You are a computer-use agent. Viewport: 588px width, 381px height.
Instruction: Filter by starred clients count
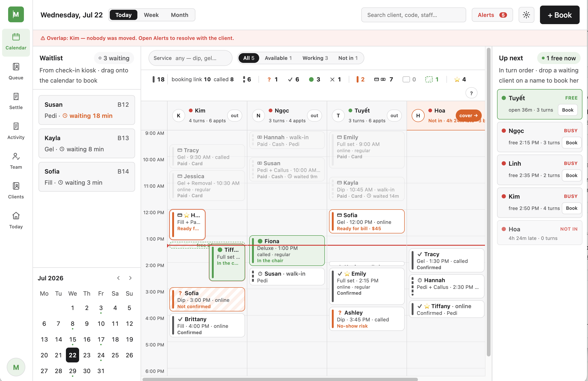pyautogui.click(x=460, y=79)
